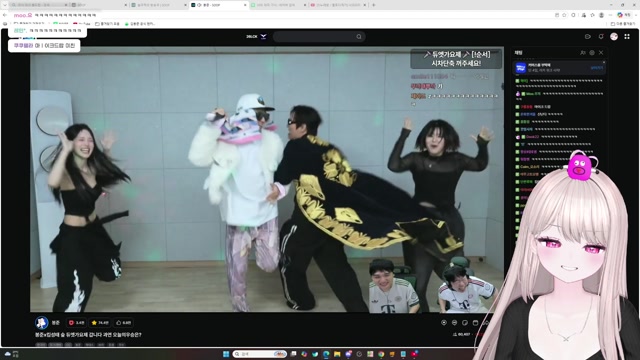This screenshot has width=640, height=360.
Task: Click the first tag chip under stream title
Action: click(x=41, y=345)
